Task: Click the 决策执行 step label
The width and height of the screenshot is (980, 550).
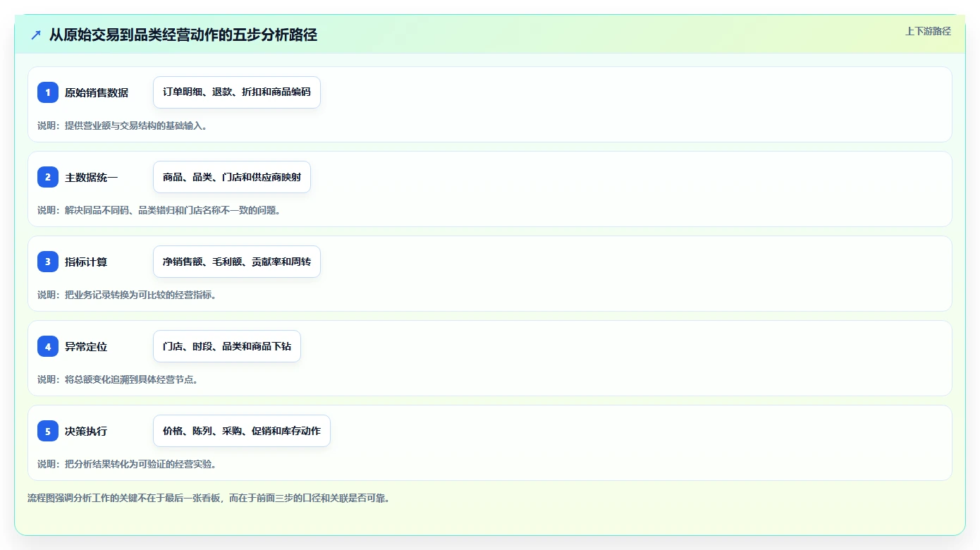Action: point(86,431)
